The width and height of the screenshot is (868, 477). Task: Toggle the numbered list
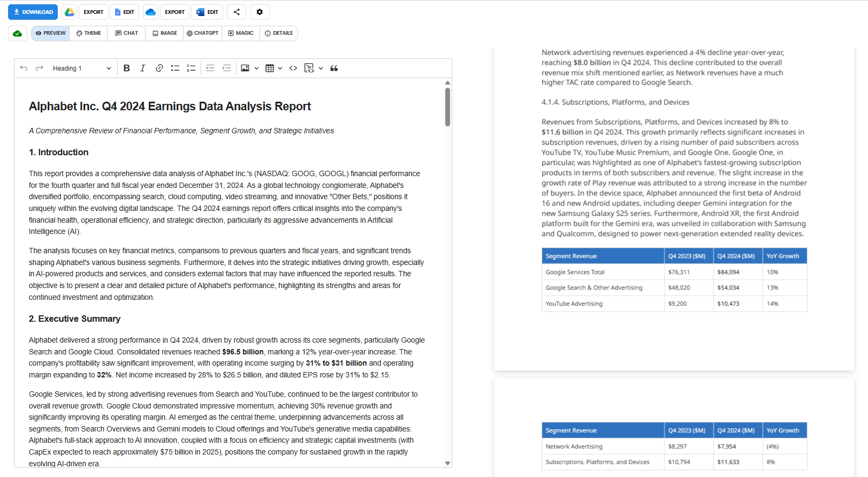(191, 68)
